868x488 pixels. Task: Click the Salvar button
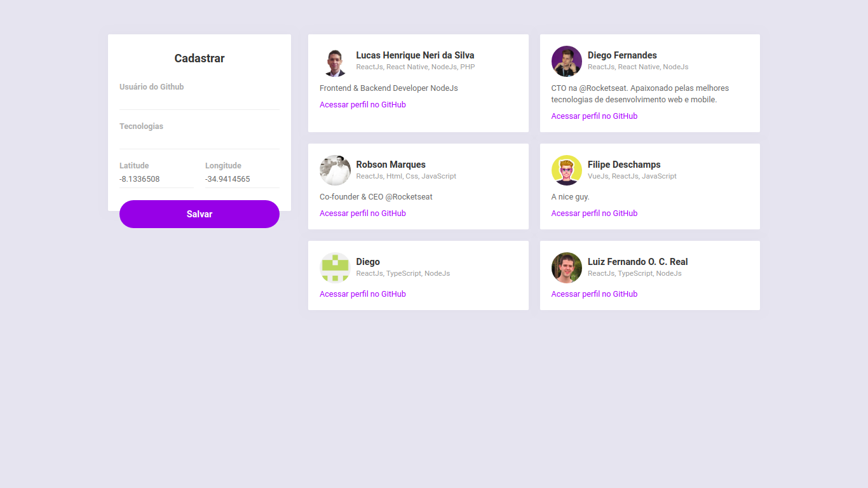point(199,214)
